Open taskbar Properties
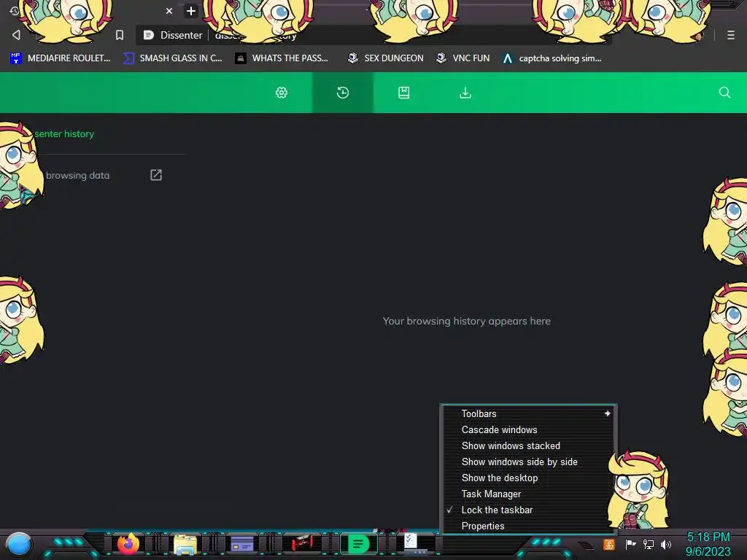 [528, 526]
